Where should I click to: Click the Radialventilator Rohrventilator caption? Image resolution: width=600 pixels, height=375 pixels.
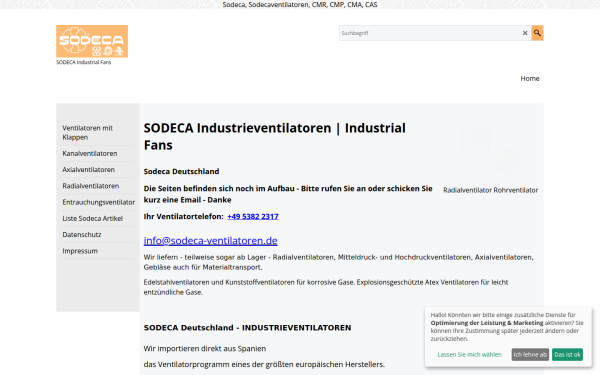[491, 190]
